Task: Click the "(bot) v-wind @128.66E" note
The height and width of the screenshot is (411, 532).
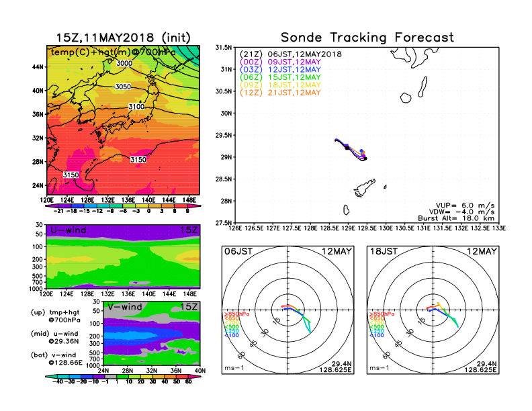Action: 56,359
